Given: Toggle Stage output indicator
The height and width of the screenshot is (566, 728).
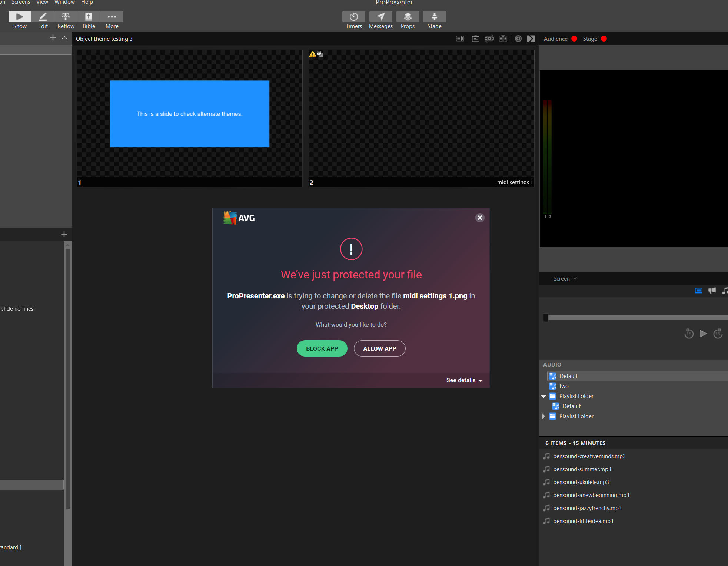Looking at the screenshot, I should click(x=605, y=39).
